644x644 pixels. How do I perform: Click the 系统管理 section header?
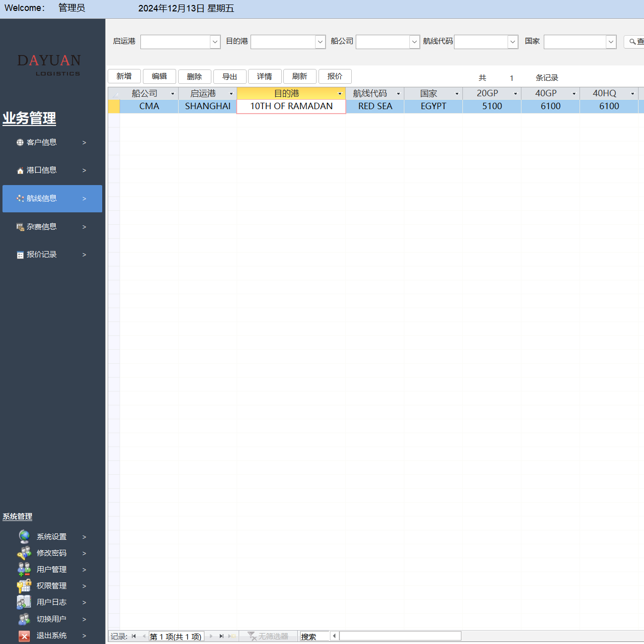17,516
